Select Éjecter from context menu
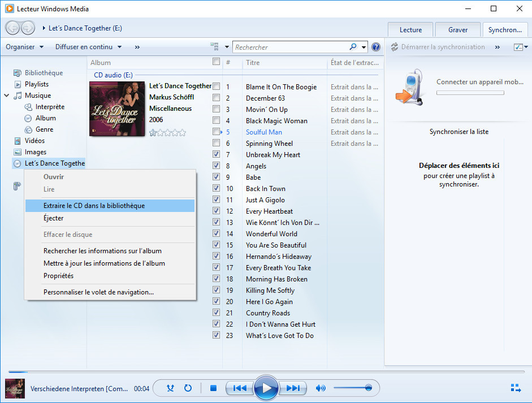532x403 pixels. click(110, 218)
